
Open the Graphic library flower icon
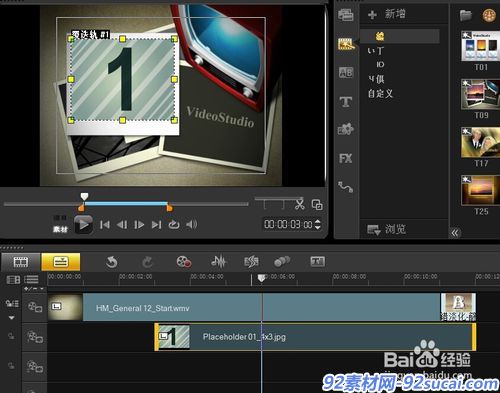pyautogui.click(x=346, y=129)
